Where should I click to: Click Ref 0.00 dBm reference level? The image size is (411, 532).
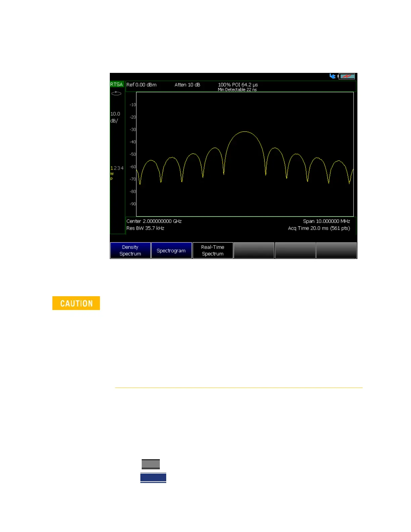pyautogui.click(x=141, y=85)
